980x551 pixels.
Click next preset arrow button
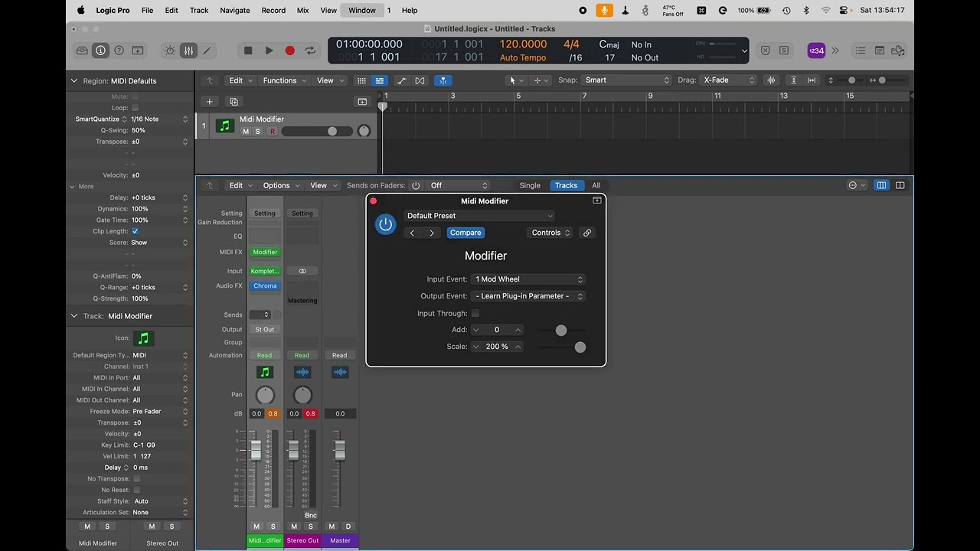coord(432,233)
